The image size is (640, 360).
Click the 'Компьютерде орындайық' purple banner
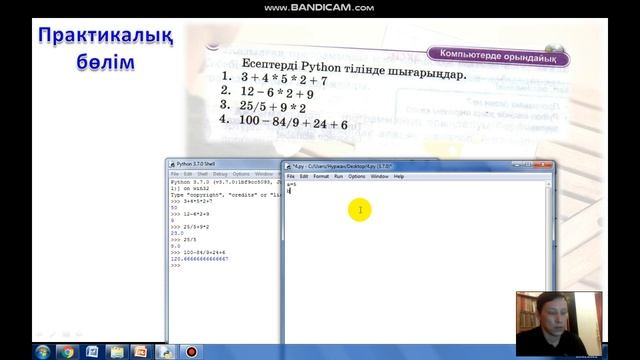[498, 56]
